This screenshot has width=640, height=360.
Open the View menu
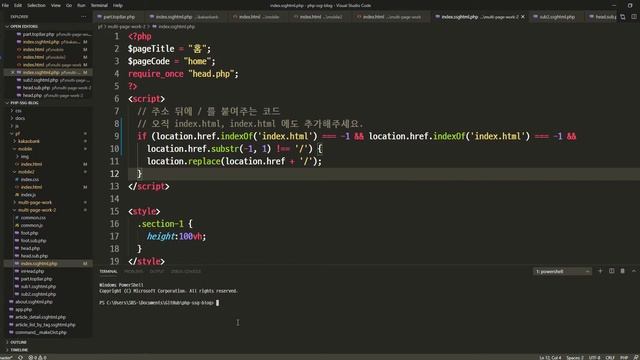coord(56,5)
